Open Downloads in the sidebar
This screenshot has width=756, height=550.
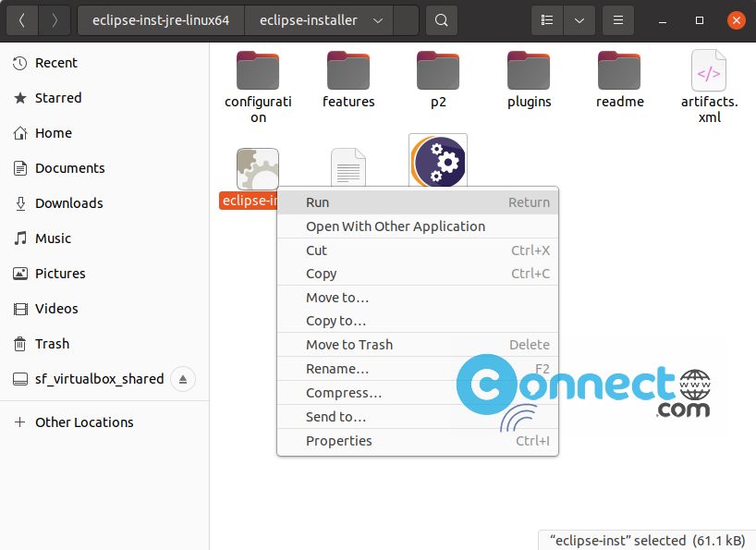(104, 203)
